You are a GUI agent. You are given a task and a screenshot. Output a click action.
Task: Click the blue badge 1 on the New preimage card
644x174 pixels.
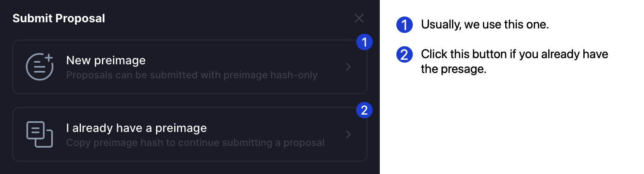point(364,42)
